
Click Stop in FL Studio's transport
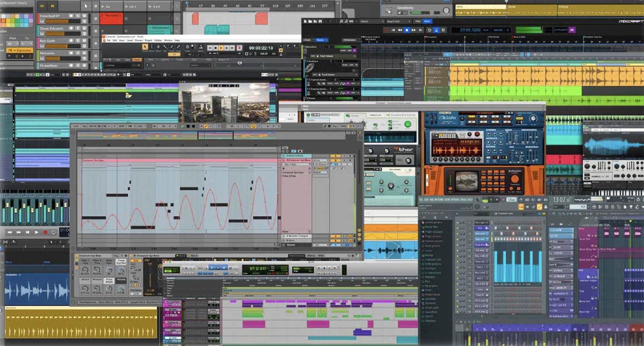pos(497,200)
